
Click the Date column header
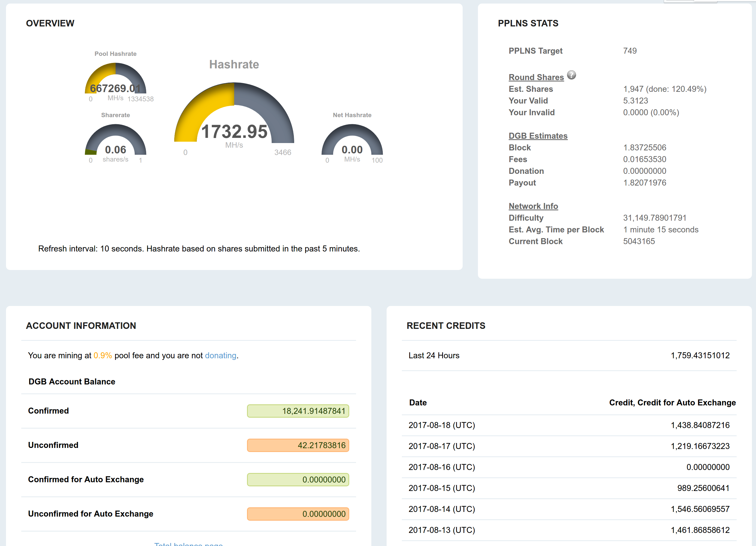point(418,402)
